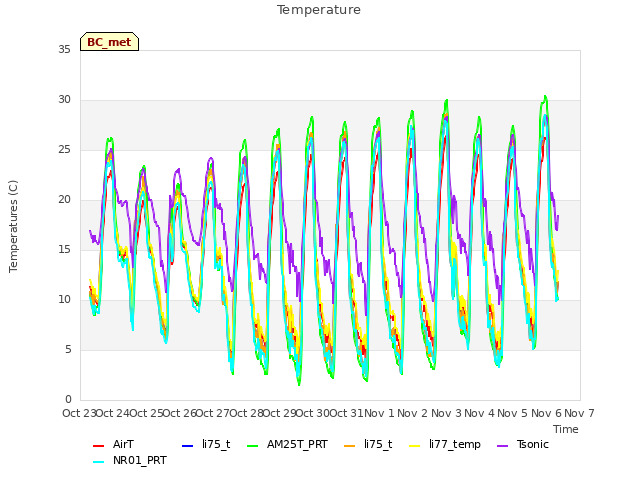Click the li75_t label beside blue marker
The height and width of the screenshot is (480, 640).
216,444
